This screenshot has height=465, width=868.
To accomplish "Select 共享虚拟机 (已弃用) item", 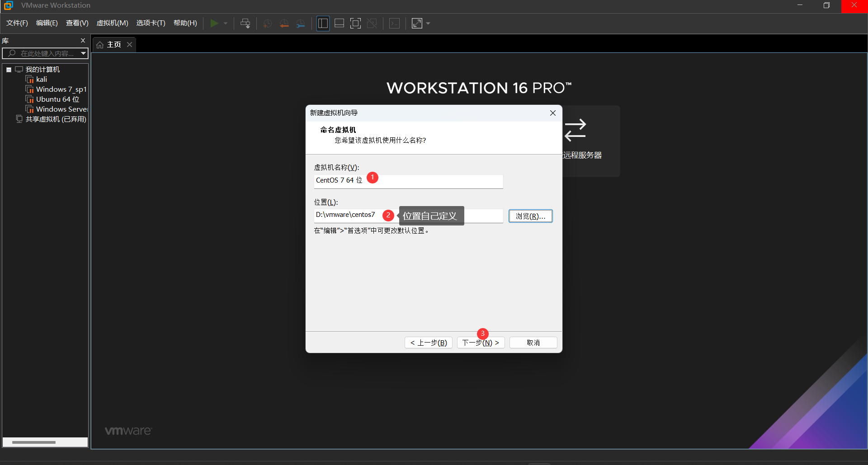I will (x=56, y=119).
